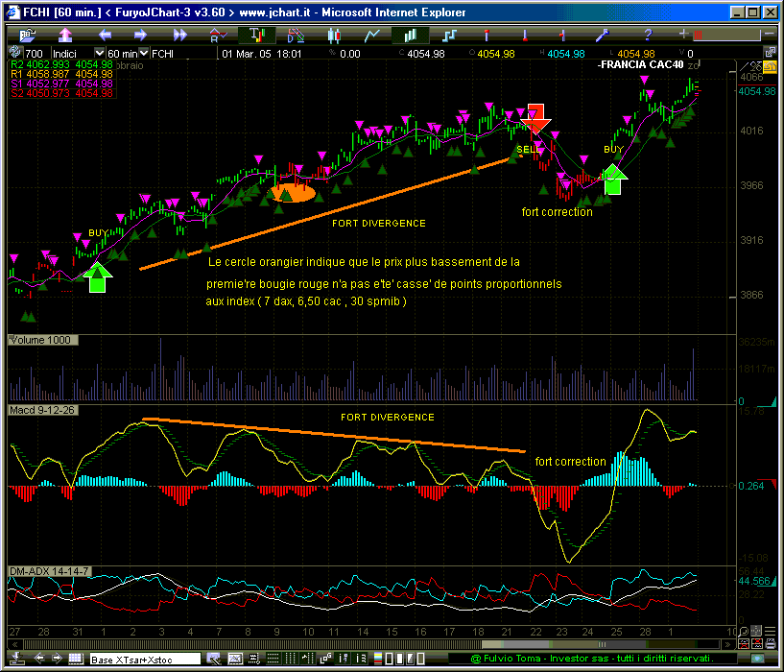Viewport: 784px width, 672px height.
Task: Toggle the volume bars chart icon
Action: point(411,36)
